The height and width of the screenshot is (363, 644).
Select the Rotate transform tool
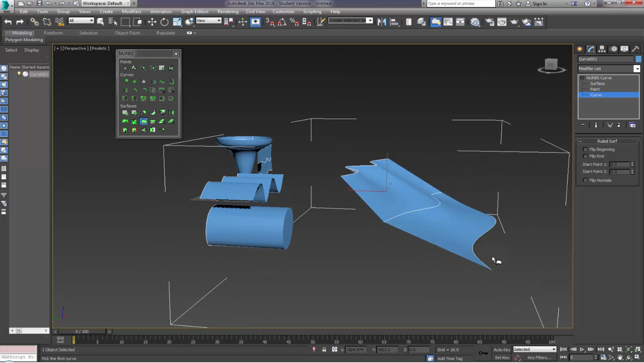164,22
